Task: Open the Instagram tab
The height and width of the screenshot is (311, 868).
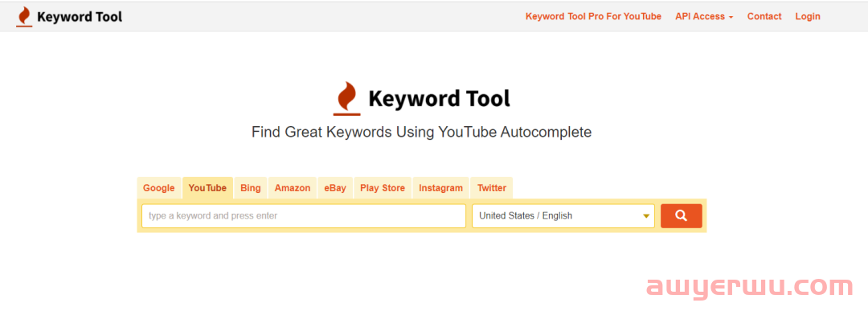Action: (440, 188)
